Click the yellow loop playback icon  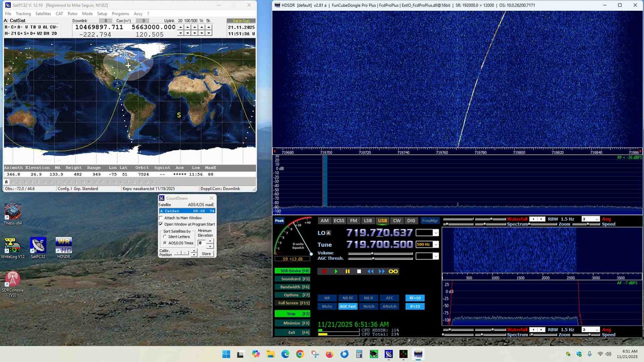(393, 271)
